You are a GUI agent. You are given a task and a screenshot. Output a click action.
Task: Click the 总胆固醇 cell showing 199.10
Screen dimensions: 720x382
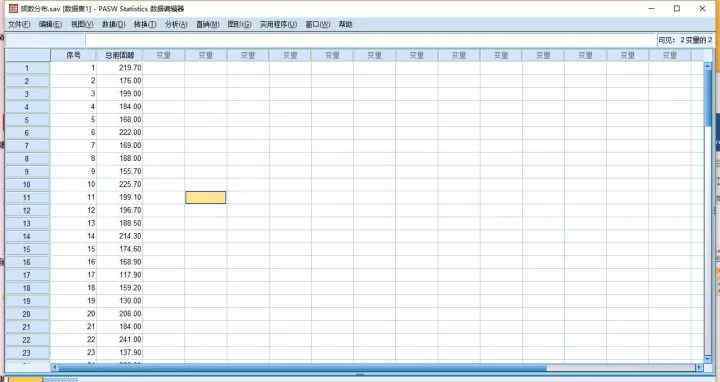(x=120, y=197)
